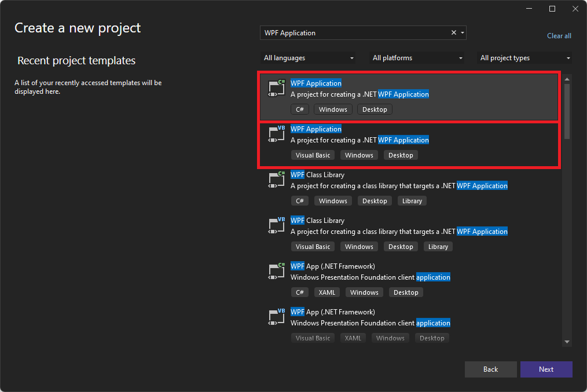Open the All platforms dropdown
The height and width of the screenshot is (392, 587).
tap(417, 58)
